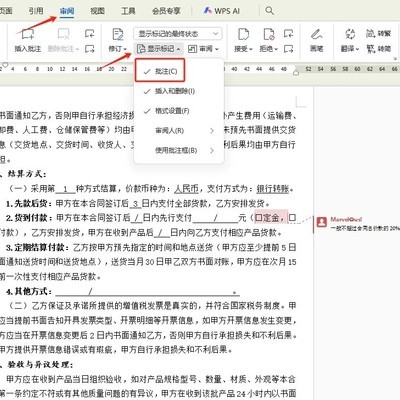The width and height of the screenshot is (400, 400).
Task: Switch to the 引用 tab
Action: [x=36, y=11]
